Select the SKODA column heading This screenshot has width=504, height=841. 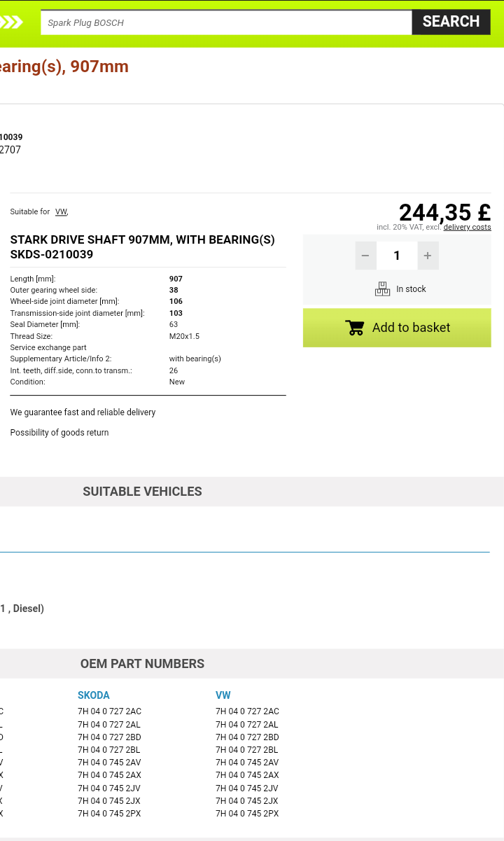coord(94,695)
